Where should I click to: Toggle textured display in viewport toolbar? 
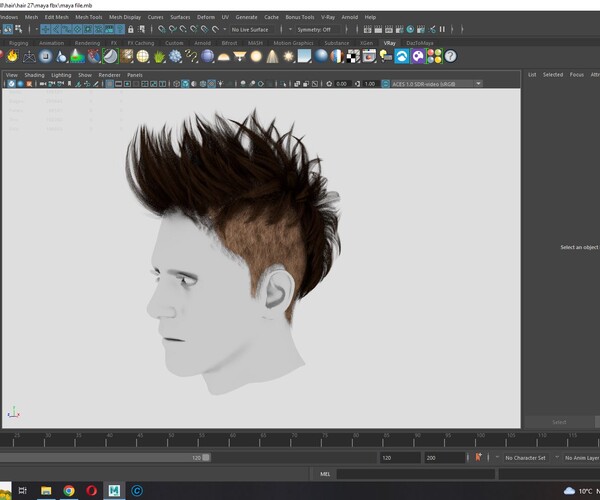212,83
